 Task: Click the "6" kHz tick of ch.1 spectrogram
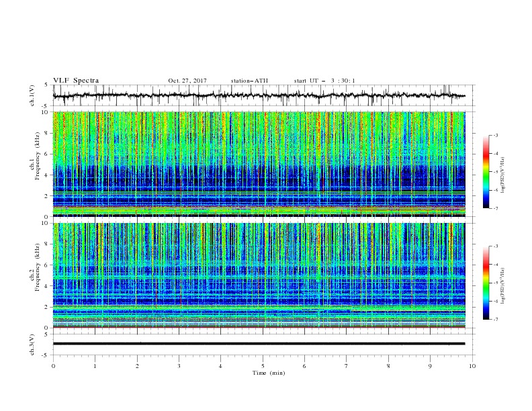coord(48,154)
